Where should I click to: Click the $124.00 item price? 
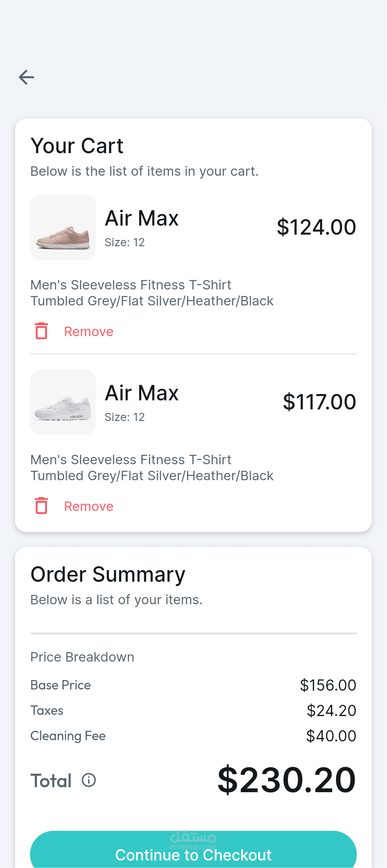pyautogui.click(x=316, y=227)
